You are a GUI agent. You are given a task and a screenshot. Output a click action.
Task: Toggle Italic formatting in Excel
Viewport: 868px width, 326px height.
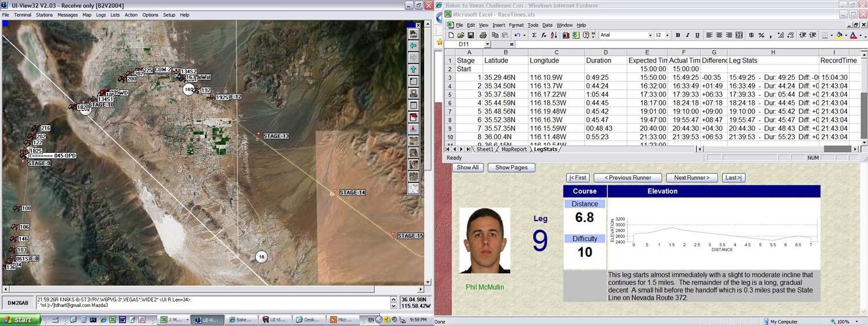pos(687,35)
